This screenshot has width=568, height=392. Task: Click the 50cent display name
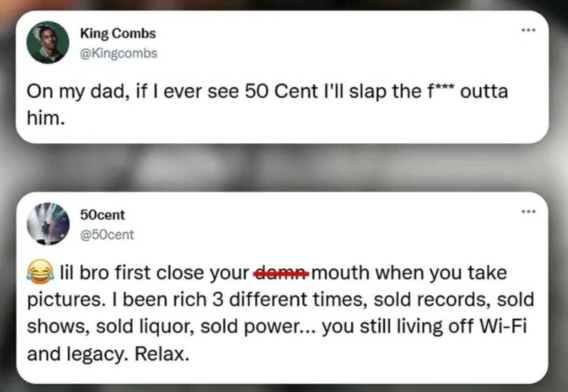[103, 215]
